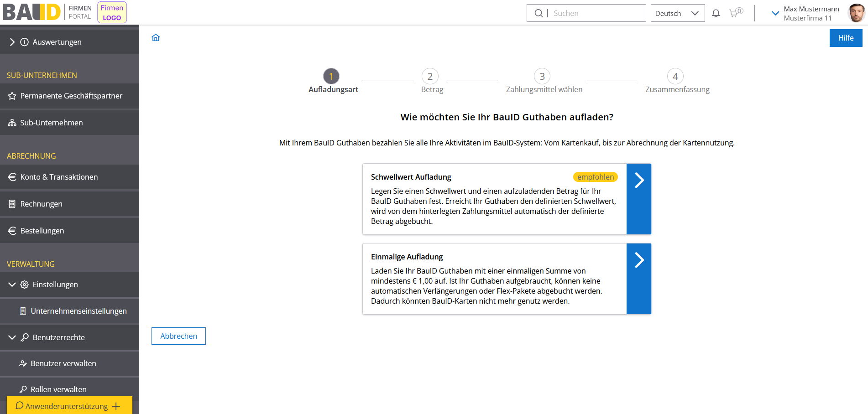
Task: Click the Anwenderunterstützung chat bubble icon
Action: (x=20, y=406)
